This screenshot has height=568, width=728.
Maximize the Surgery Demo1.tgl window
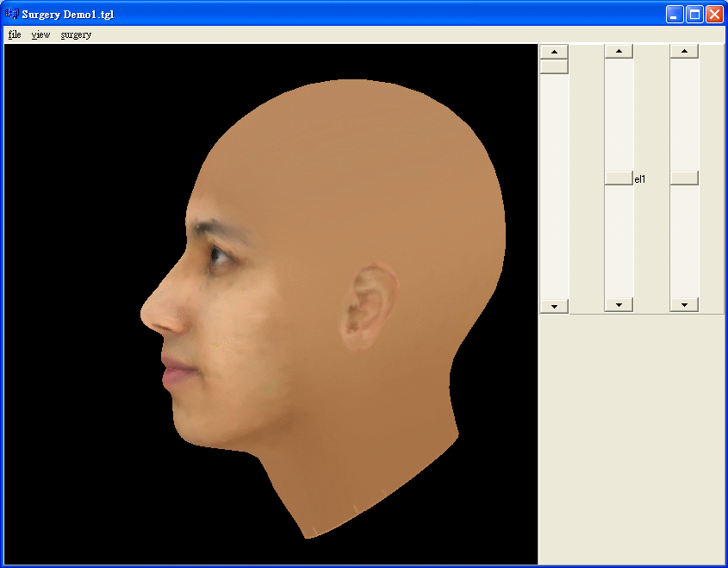[x=694, y=15]
